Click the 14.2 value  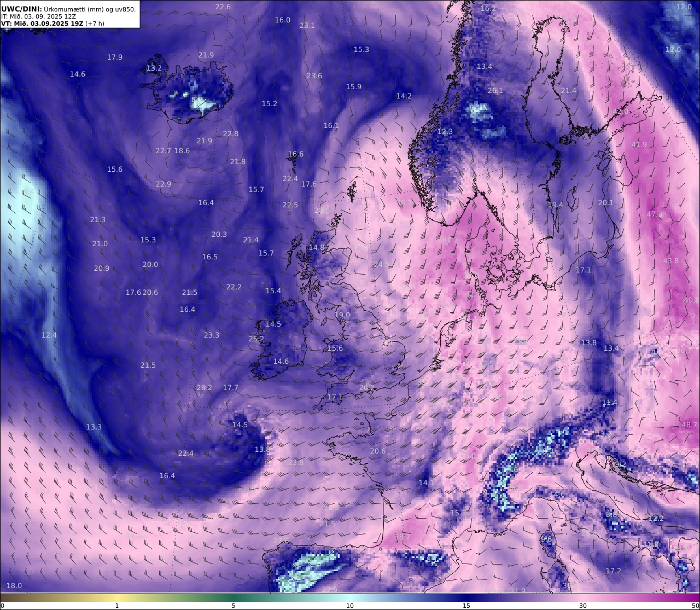(x=404, y=96)
